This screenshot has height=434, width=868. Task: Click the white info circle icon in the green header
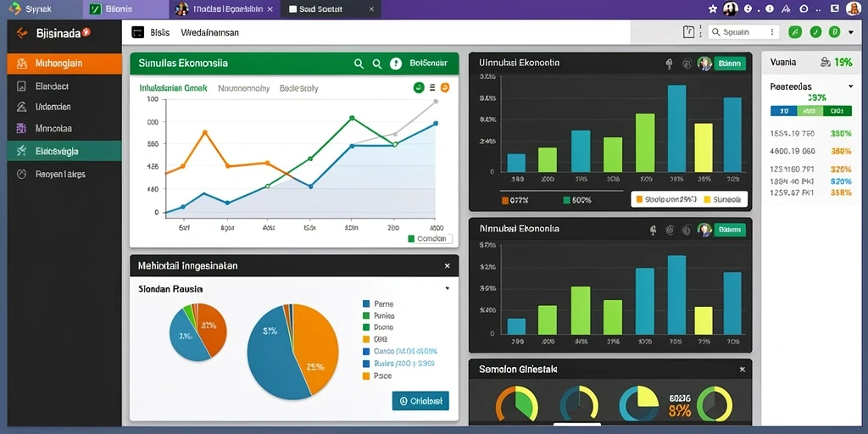pos(395,64)
